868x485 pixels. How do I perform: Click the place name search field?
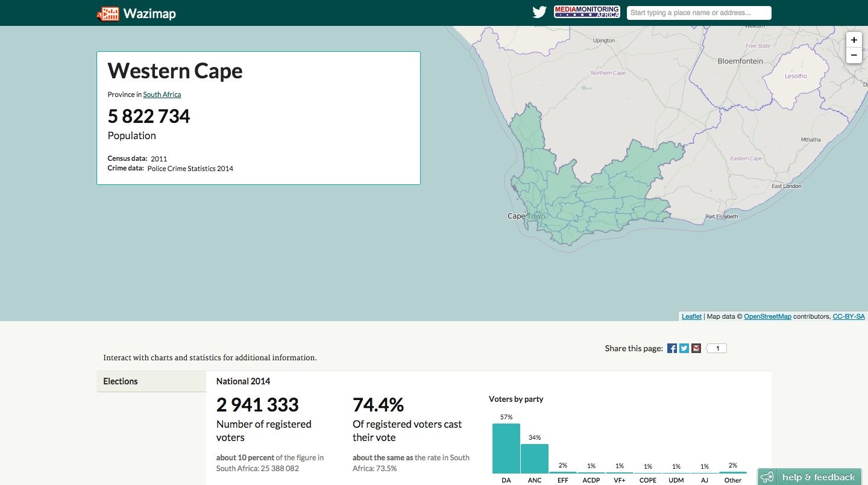tap(698, 12)
